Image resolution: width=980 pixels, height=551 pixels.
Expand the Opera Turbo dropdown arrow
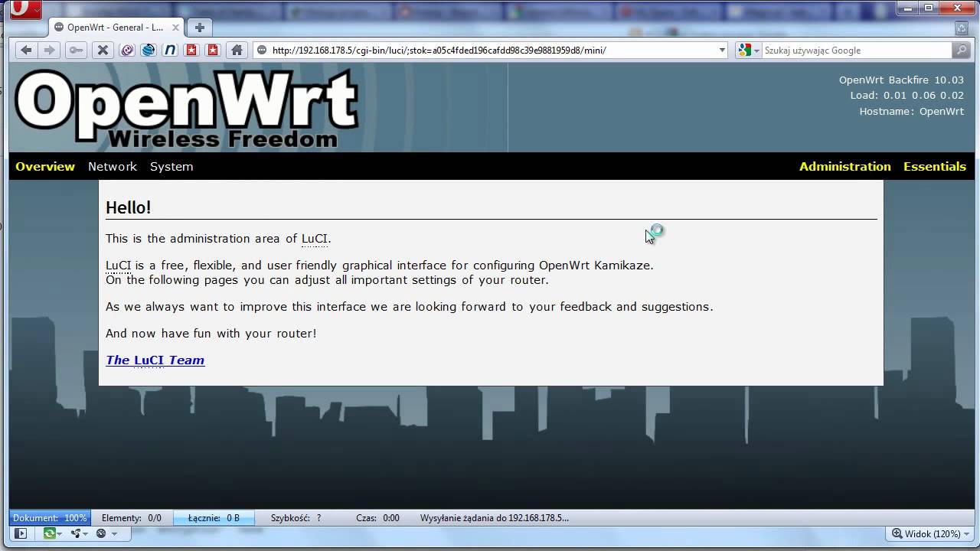click(114, 534)
